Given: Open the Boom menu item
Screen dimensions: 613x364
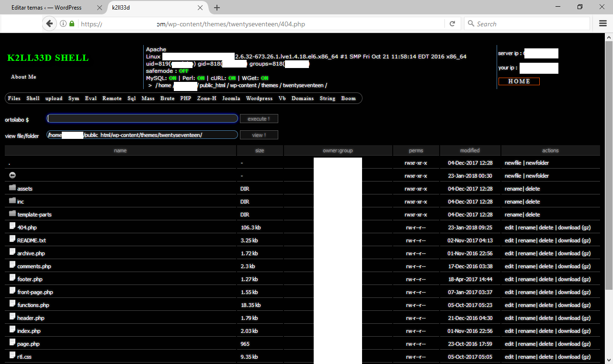Looking at the screenshot, I should point(349,98).
